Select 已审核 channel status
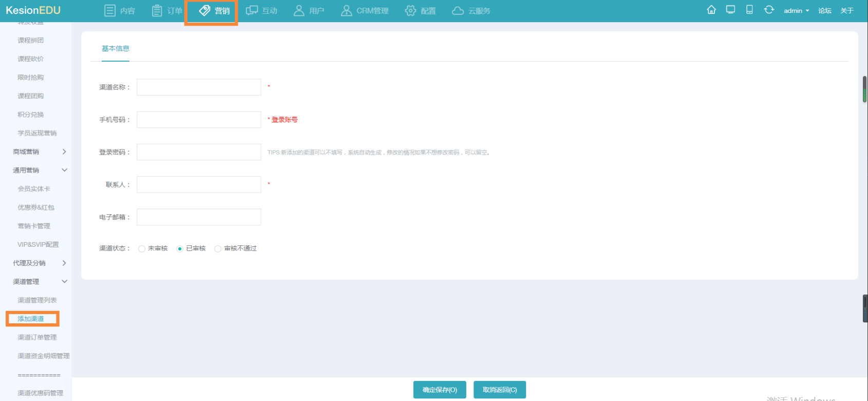This screenshot has height=401, width=868. (180, 249)
